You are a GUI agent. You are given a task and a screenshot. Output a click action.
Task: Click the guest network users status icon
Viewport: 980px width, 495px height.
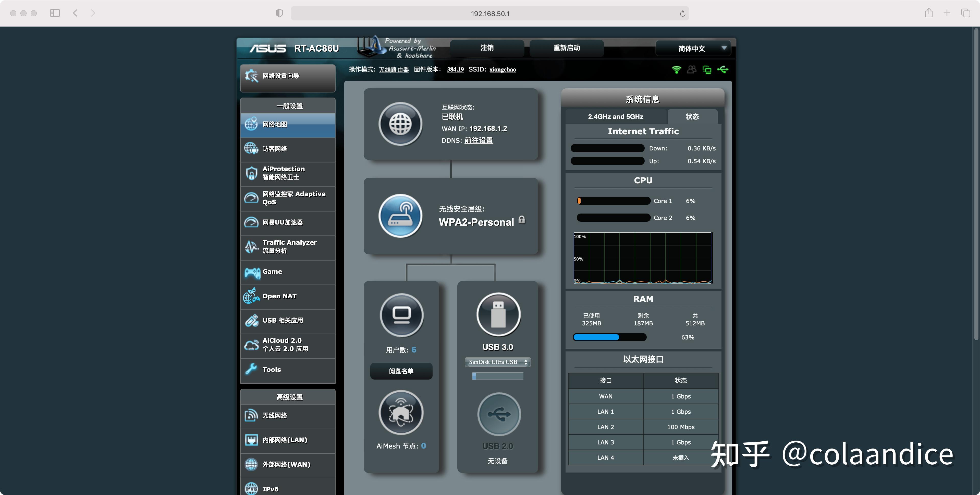692,70
